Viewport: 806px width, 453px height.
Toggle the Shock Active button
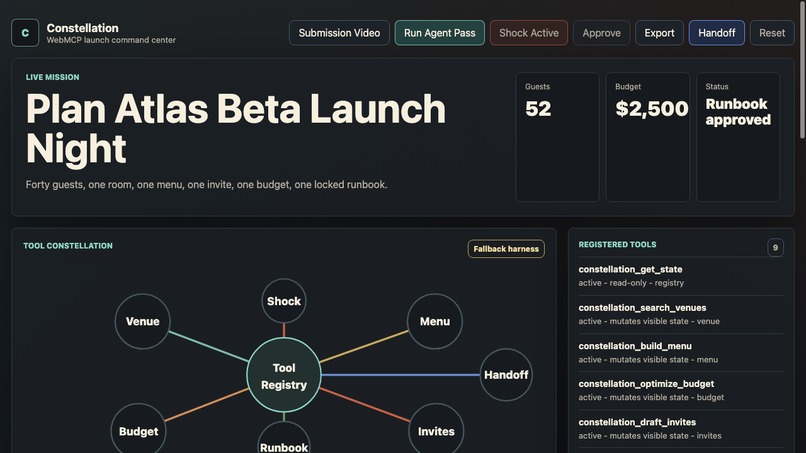tap(528, 33)
